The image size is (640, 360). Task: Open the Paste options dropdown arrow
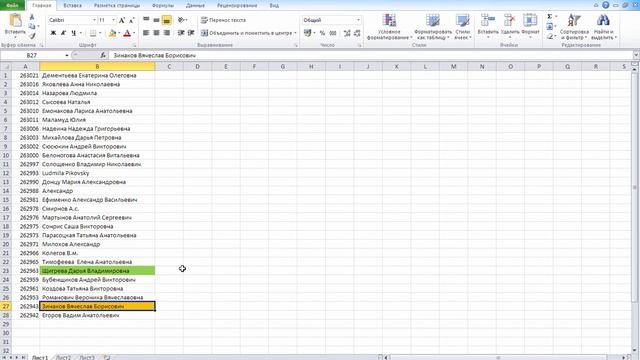tap(15, 38)
